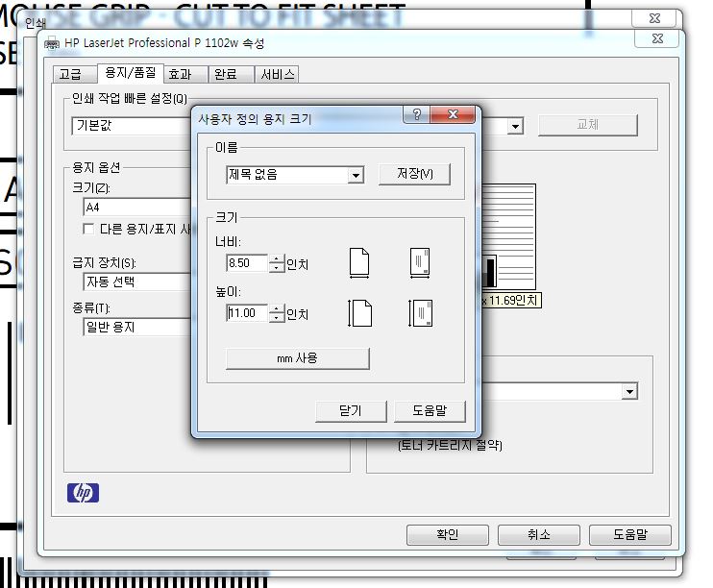Click the 확인 button in printer properties
Image resolution: width=713 pixels, height=588 pixels.
pos(448,535)
